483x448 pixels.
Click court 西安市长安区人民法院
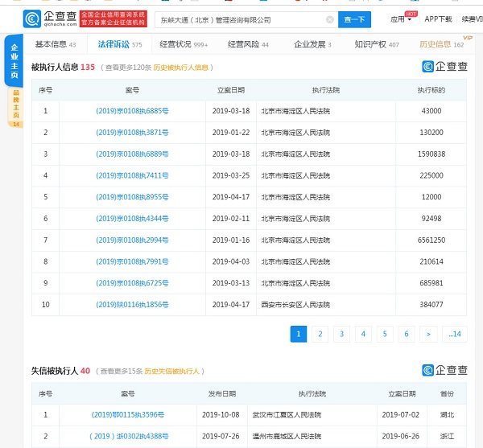click(295, 305)
